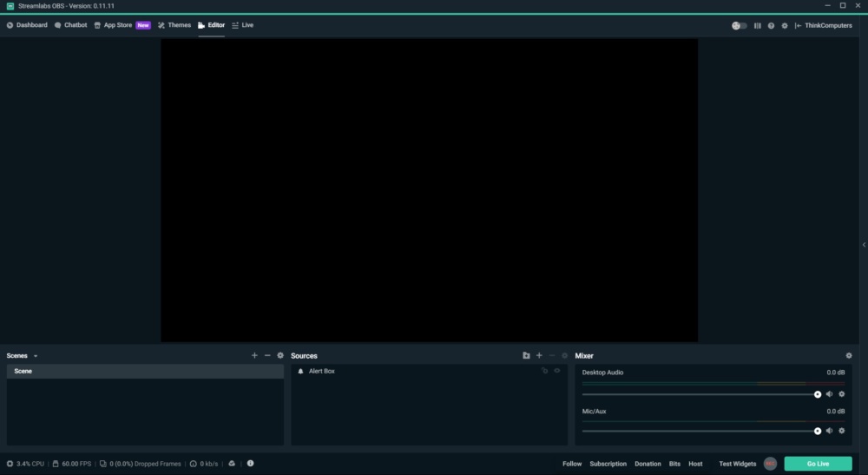Adjust the Mic/Aux volume slider
Viewport: 868px width, 475px height.
tap(701, 431)
